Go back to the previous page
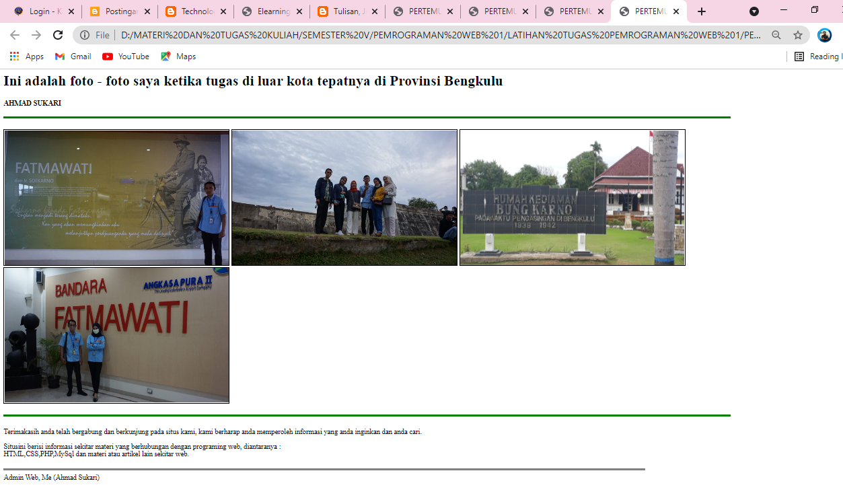The width and height of the screenshot is (843, 504). (15, 35)
